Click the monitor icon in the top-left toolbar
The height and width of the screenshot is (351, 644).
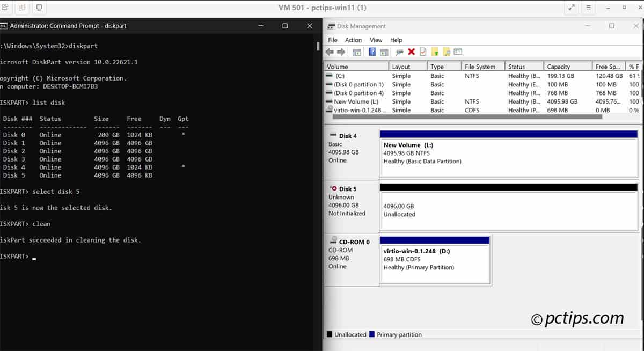pyautogui.click(x=38, y=8)
